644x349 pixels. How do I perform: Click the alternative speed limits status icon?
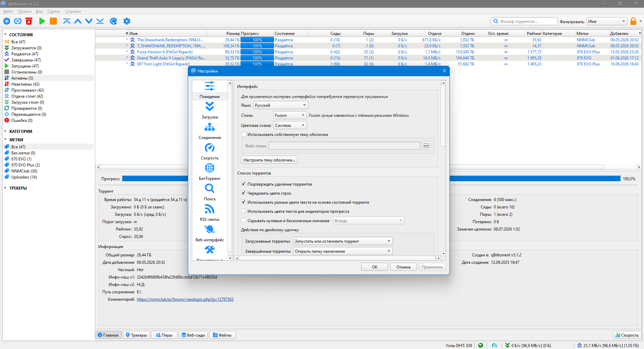click(x=494, y=345)
